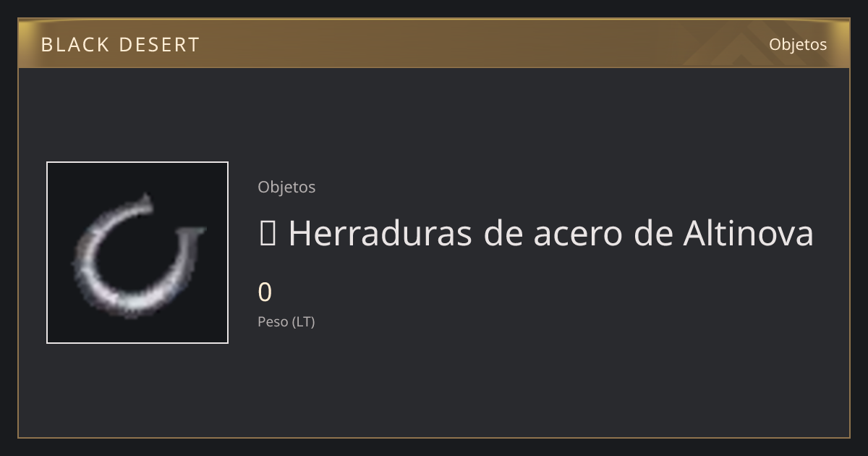Open the Objetos link in the header
The height and width of the screenshot is (456, 868).
coord(798,44)
